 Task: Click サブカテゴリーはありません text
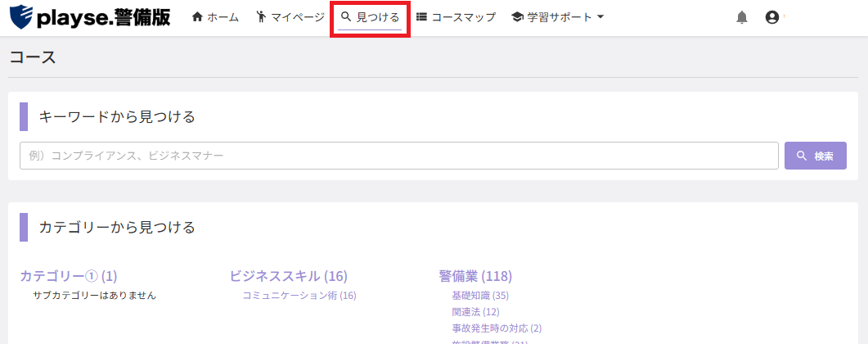(95, 295)
